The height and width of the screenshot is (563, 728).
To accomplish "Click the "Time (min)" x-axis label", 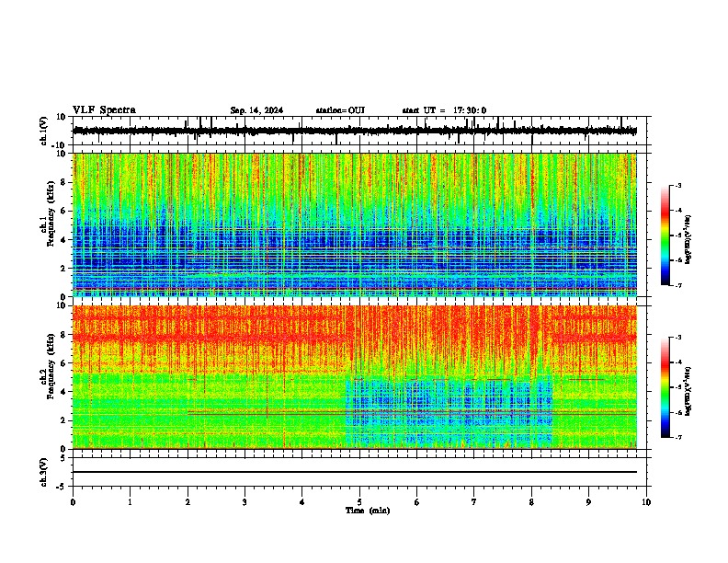I will pyautogui.click(x=368, y=511).
